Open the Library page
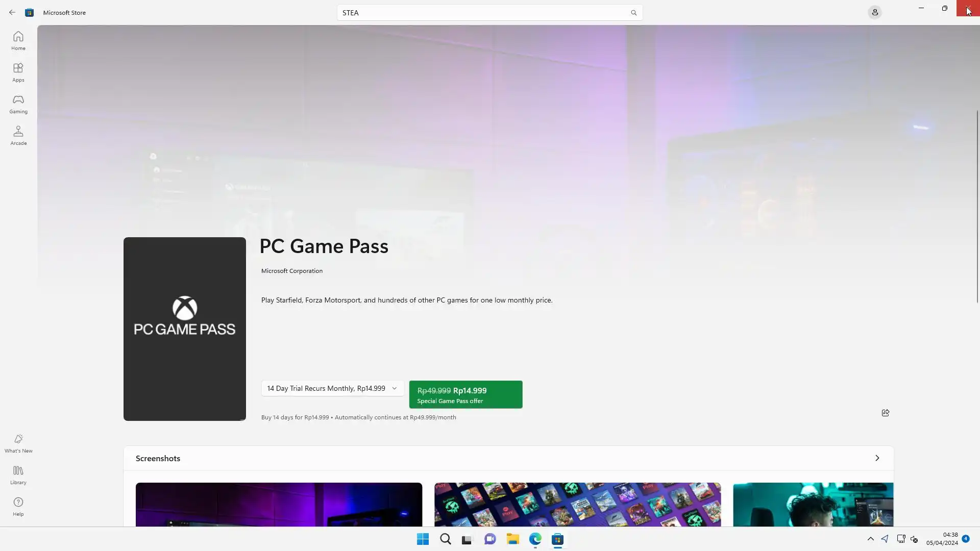Image resolution: width=980 pixels, height=551 pixels. click(18, 475)
